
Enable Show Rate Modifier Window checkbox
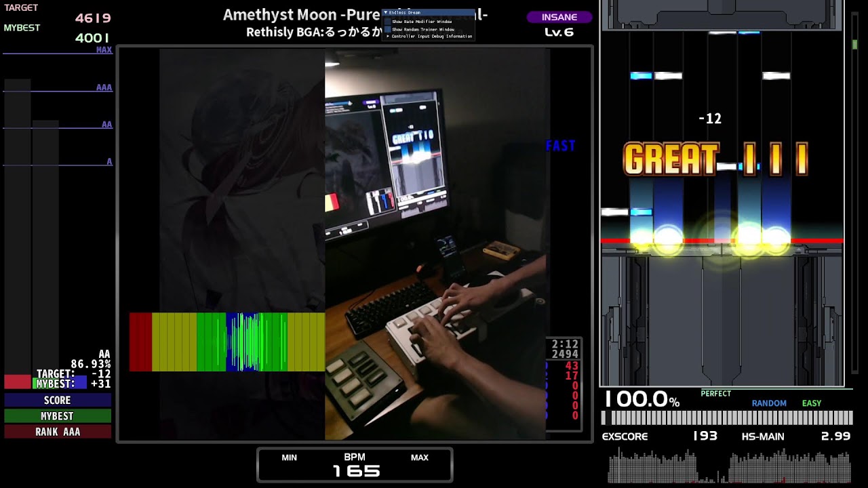coord(388,22)
